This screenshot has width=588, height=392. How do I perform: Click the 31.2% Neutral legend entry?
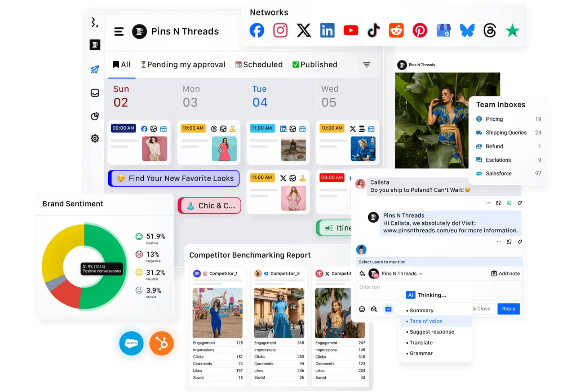click(x=150, y=275)
